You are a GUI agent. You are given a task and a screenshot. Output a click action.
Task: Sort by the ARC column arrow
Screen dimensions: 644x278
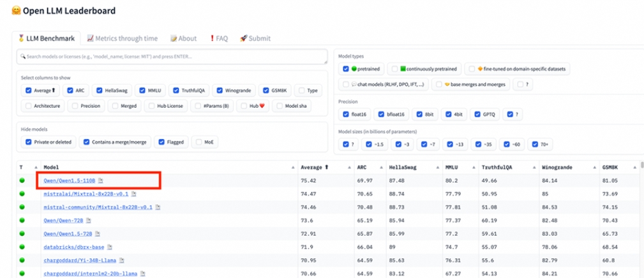(x=382, y=167)
